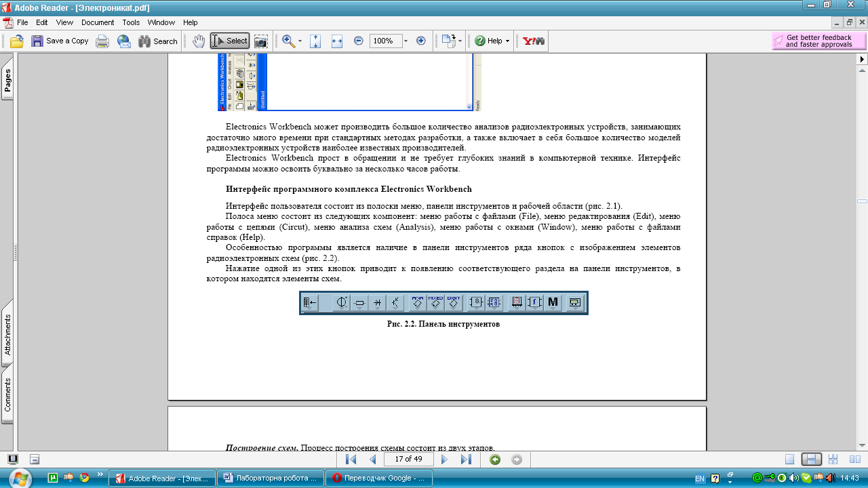The height and width of the screenshot is (488, 868).
Task: Click the Email document icon
Action: 124,41
